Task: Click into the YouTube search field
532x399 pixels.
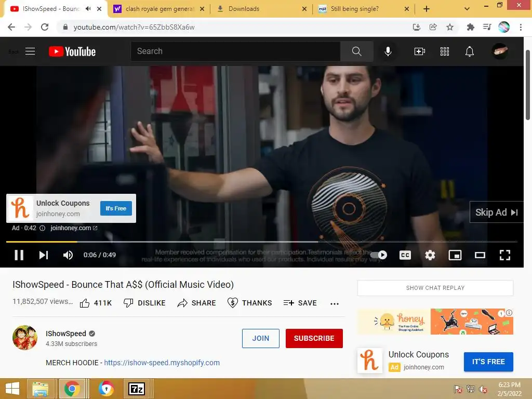Action: [235, 51]
